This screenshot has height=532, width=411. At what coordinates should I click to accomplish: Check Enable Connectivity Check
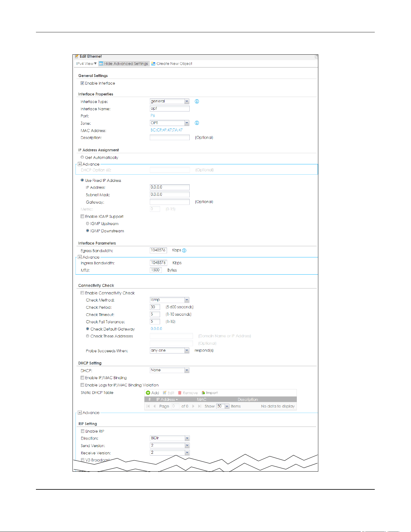click(x=82, y=293)
